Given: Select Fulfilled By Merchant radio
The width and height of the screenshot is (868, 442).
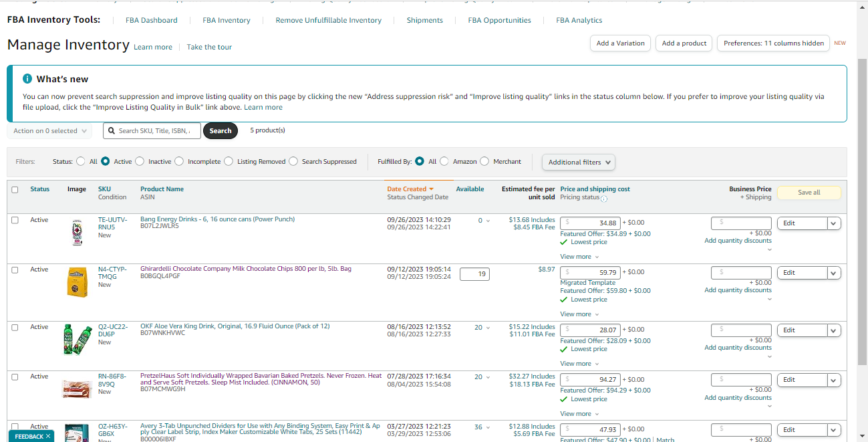Looking at the screenshot, I should pyautogui.click(x=484, y=161).
